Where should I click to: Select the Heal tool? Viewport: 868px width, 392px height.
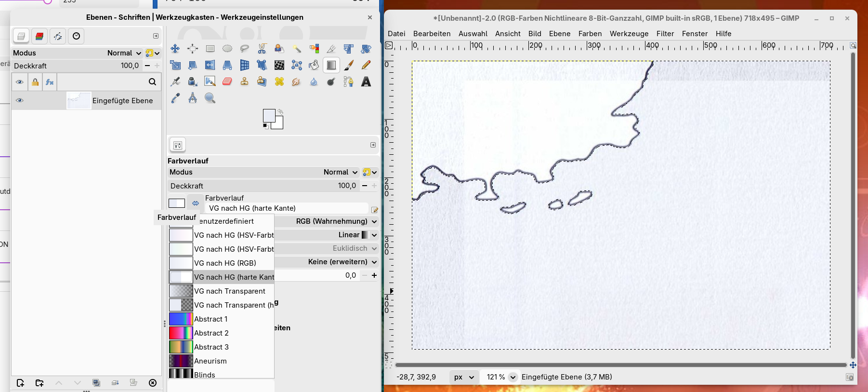click(x=279, y=81)
